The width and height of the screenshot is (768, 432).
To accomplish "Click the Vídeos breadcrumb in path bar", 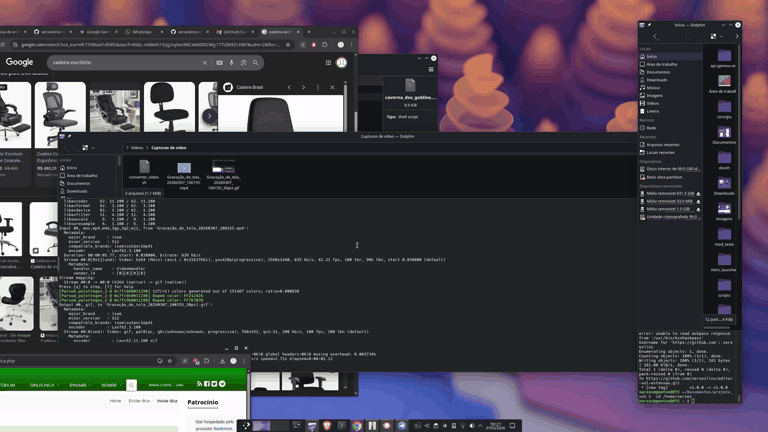I will tap(137, 147).
